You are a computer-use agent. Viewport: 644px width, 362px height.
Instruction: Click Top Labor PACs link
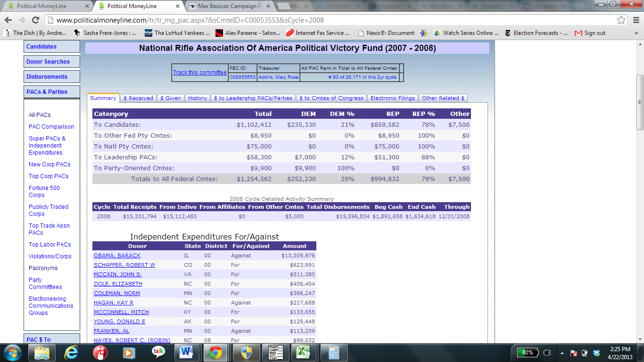(50, 245)
